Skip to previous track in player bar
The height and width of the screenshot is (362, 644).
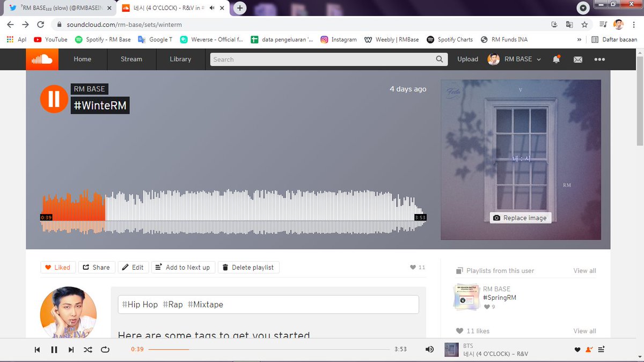[37, 350]
